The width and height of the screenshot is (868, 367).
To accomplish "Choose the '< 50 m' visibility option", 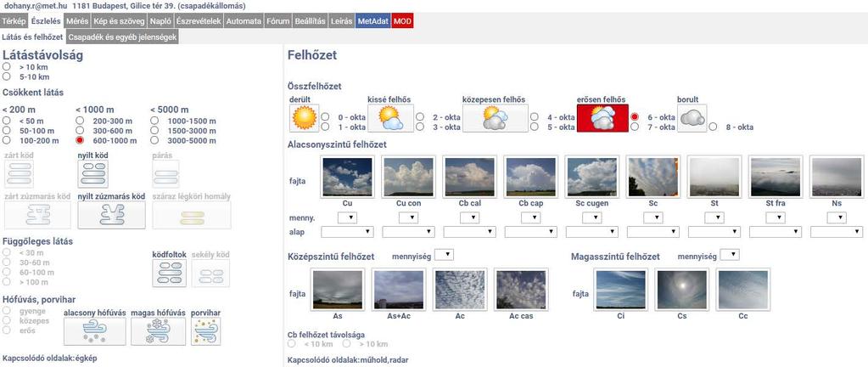I will click(x=7, y=121).
